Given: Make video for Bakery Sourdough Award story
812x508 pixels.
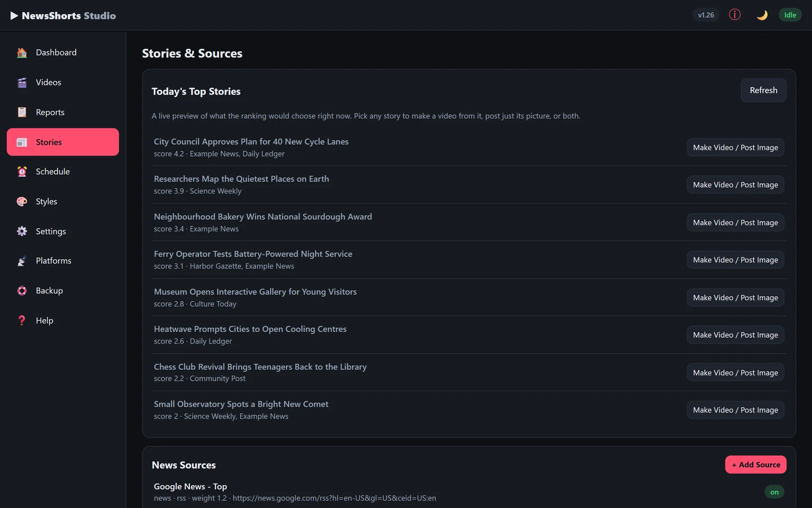Looking at the screenshot, I should tap(735, 223).
